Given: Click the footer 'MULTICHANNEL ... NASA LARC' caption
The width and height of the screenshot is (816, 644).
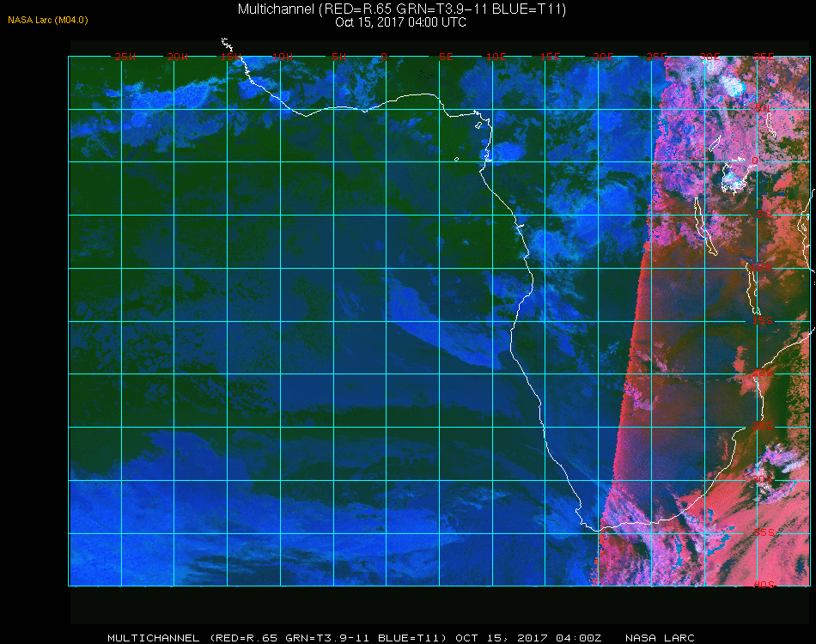Looking at the screenshot, I should coord(401,638).
